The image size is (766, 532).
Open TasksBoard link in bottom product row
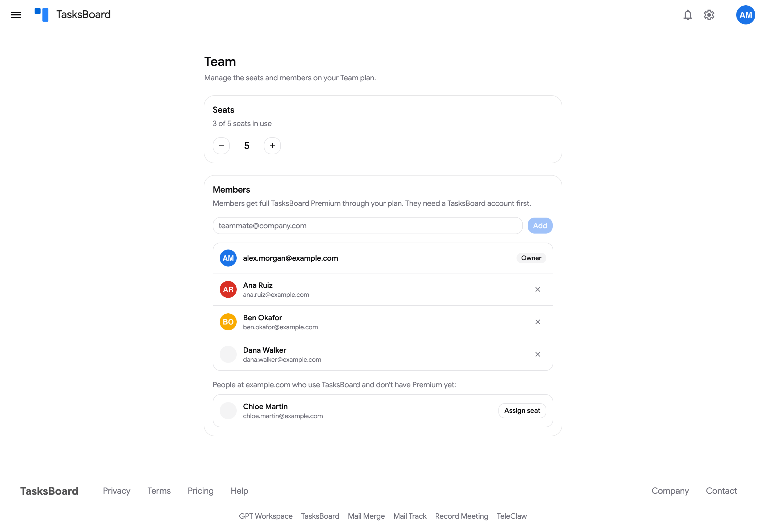tap(320, 516)
